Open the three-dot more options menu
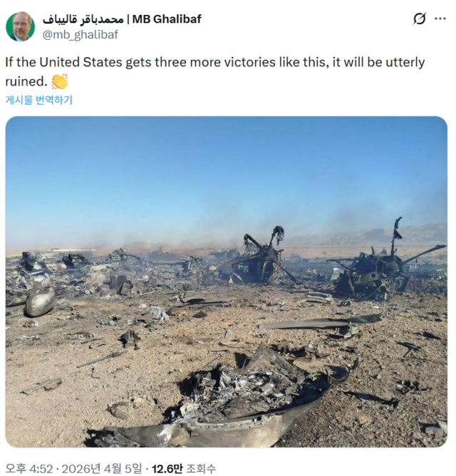Screen dimensions: 456x476 (x=440, y=19)
